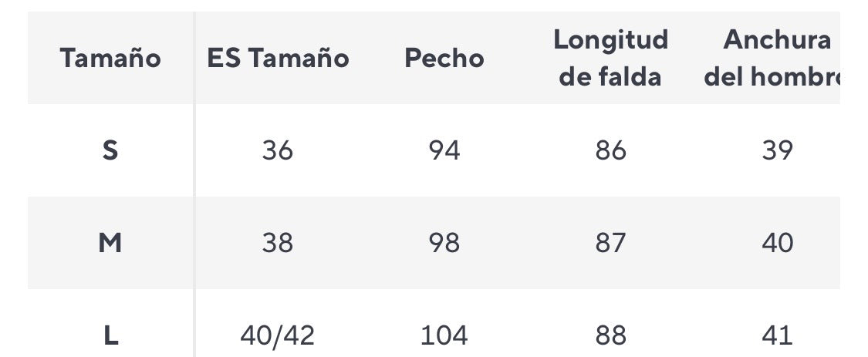The width and height of the screenshot is (868, 357).
Task: Select the S size row label
Action: [110, 150]
